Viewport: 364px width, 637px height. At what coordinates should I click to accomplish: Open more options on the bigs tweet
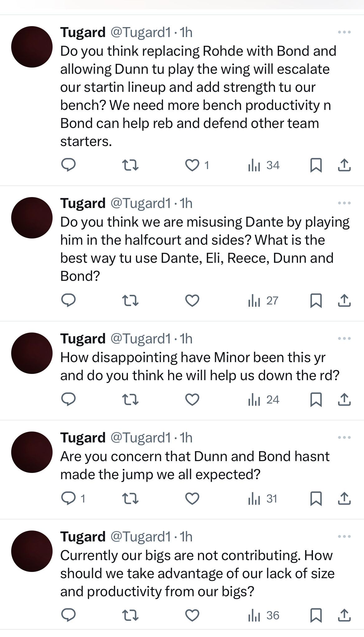point(344,536)
